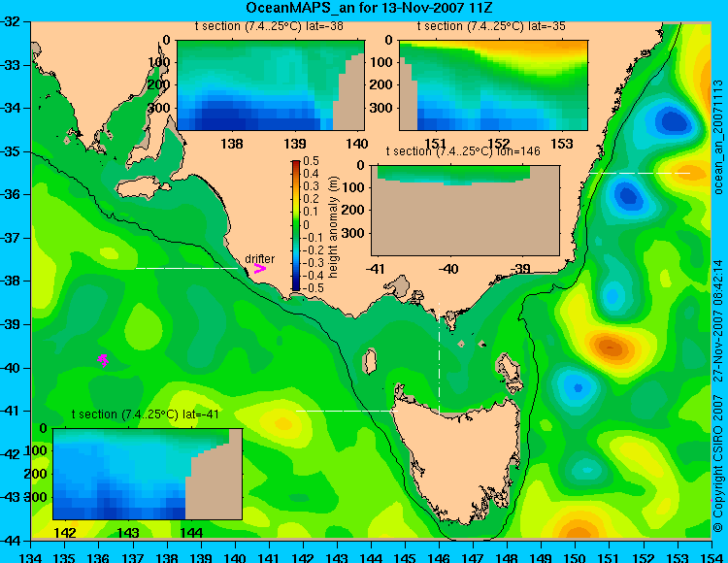Click the magenta drifter arrow beside the 'drifter' label
Screen dimensions: 728x563
pyautogui.click(x=259, y=268)
